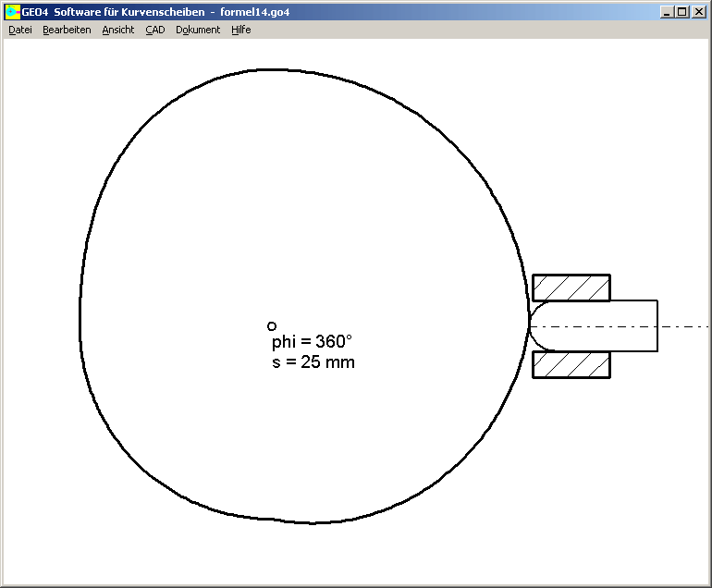The image size is (712, 588).
Task: Click the lower hatched guide block
Action: pos(571,365)
